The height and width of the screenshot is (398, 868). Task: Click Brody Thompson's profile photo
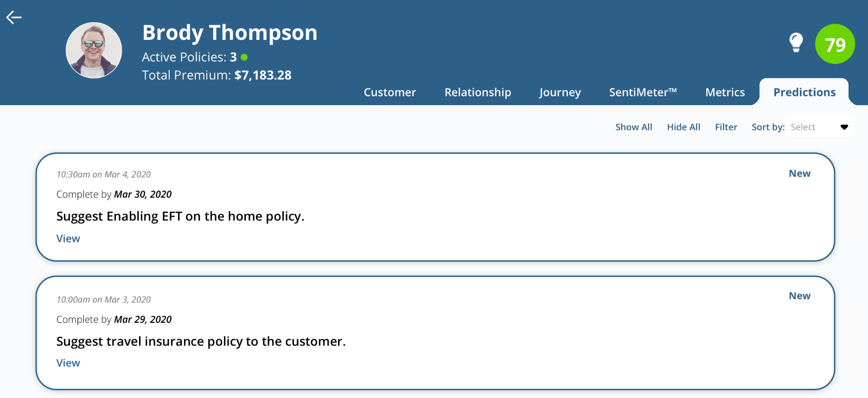pos(94,50)
